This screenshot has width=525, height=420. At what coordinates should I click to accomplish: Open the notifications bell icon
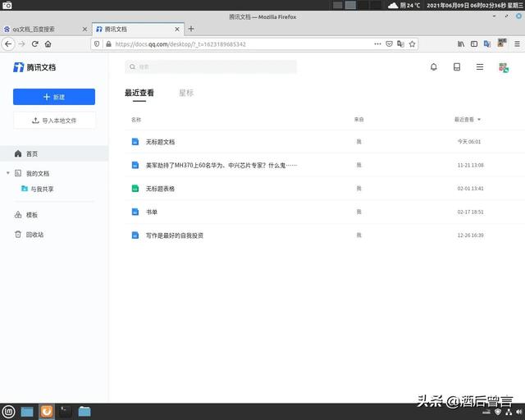click(434, 67)
